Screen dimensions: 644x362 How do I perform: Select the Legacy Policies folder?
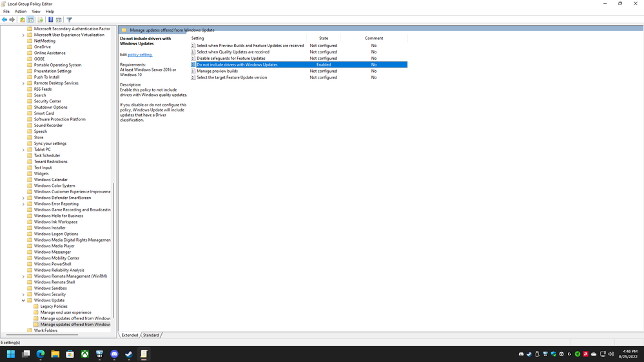tap(54, 306)
